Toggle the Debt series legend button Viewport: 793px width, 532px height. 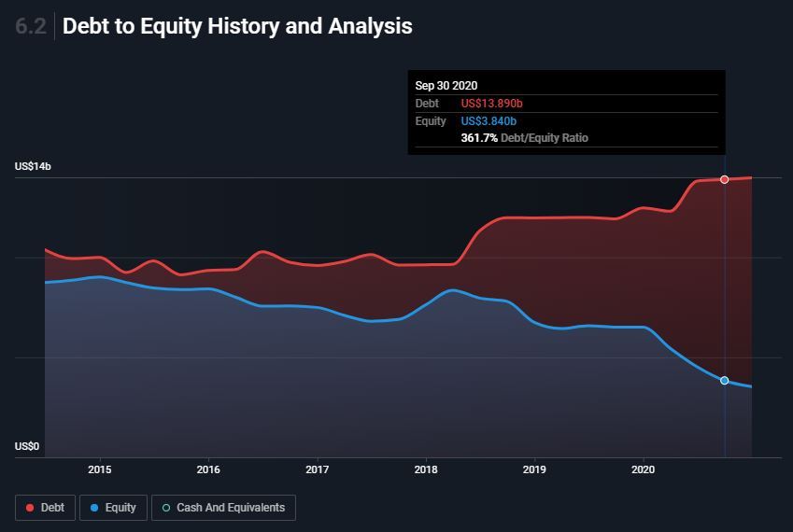click(45, 508)
